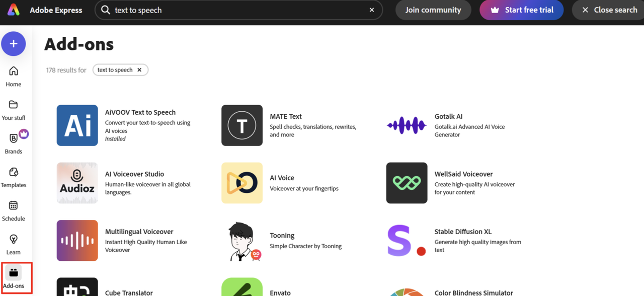This screenshot has width=644, height=296.
Task: Click the X icon in Close search
Action: point(585,10)
